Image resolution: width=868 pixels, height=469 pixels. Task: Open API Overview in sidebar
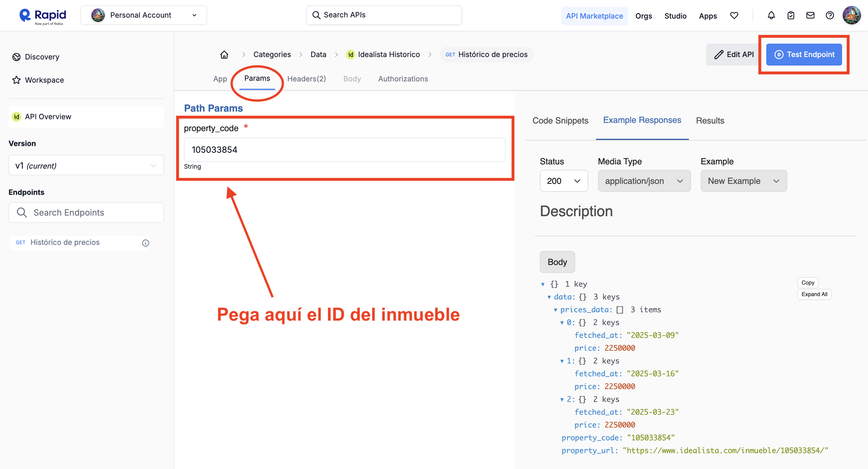(x=86, y=117)
